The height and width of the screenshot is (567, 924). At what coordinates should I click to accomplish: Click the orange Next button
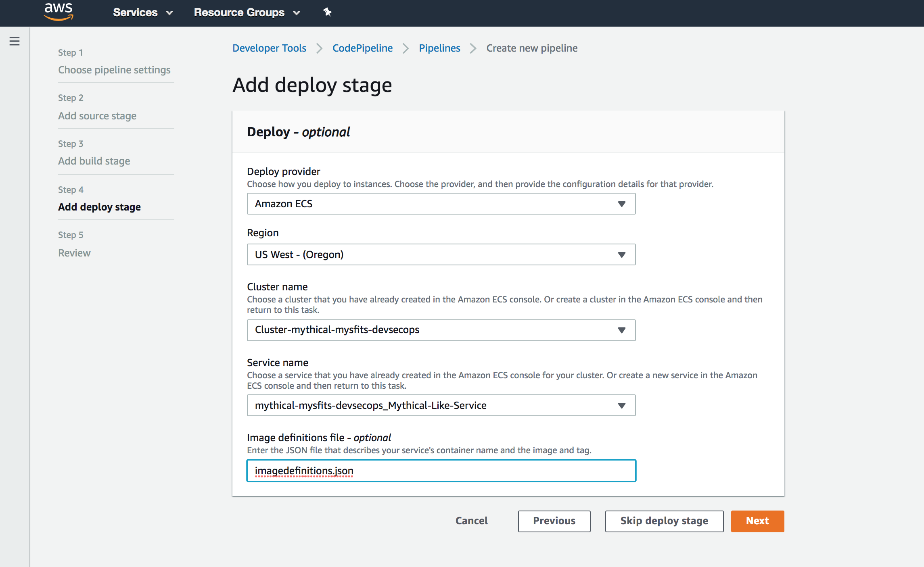coord(757,521)
